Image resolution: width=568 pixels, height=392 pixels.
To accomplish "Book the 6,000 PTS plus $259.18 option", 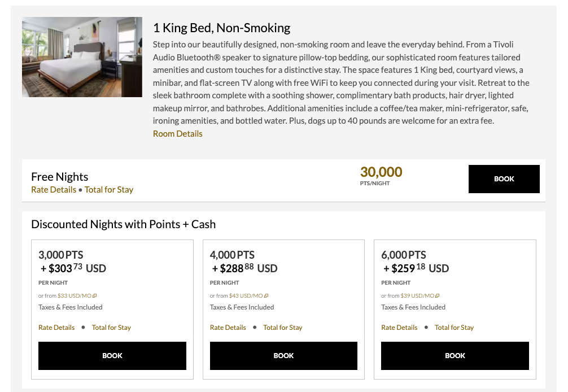I will pyautogui.click(x=455, y=356).
